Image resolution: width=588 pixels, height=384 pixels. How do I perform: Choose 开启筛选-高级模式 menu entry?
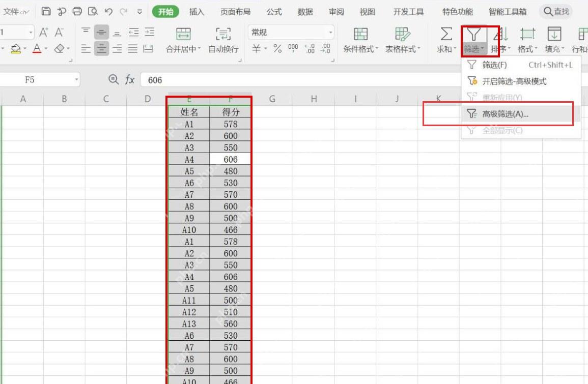pos(521,81)
